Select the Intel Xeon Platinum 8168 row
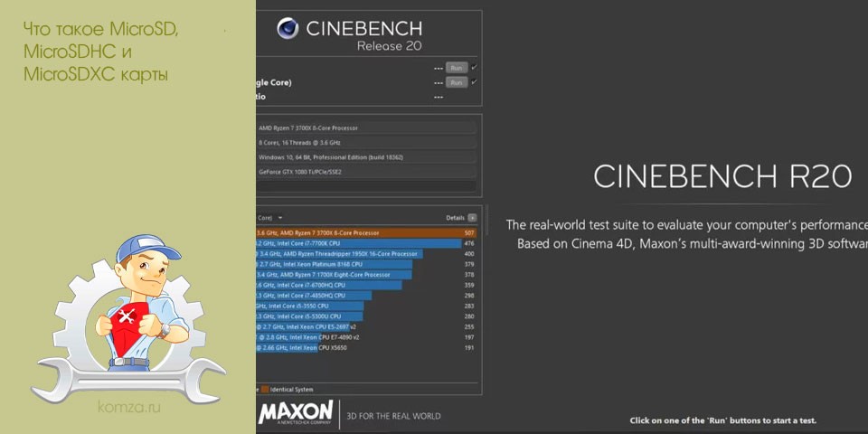Screen dimensions: 868x434 tap(365, 265)
